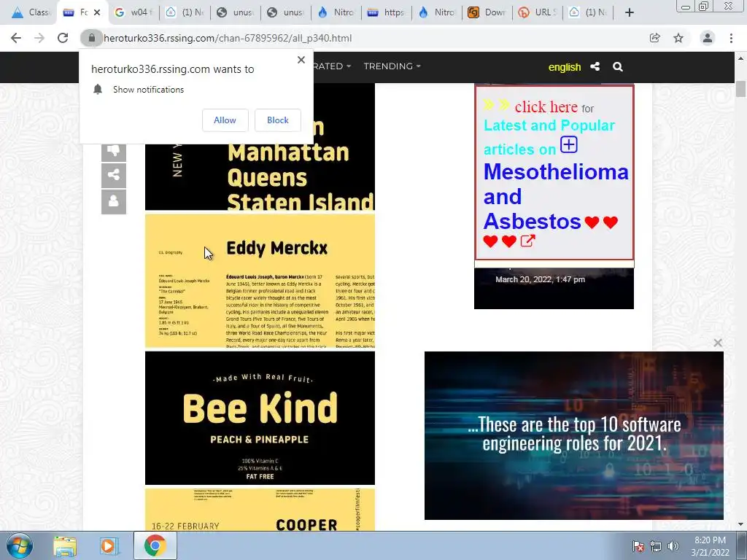This screenshot has height=560, width=747.
Task: Close the floating video ad with X
Action: click(x=718, y=343)
